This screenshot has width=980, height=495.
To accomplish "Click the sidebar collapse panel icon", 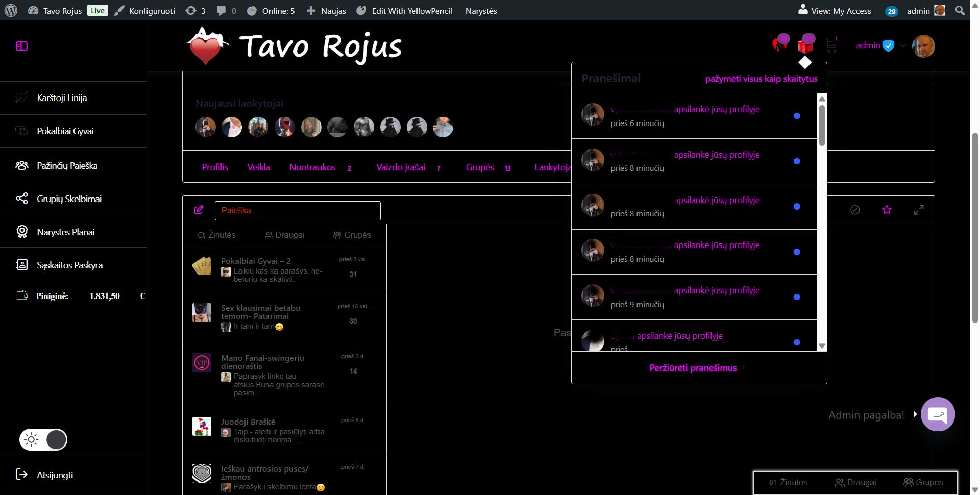I will click(x=21, y=46).
